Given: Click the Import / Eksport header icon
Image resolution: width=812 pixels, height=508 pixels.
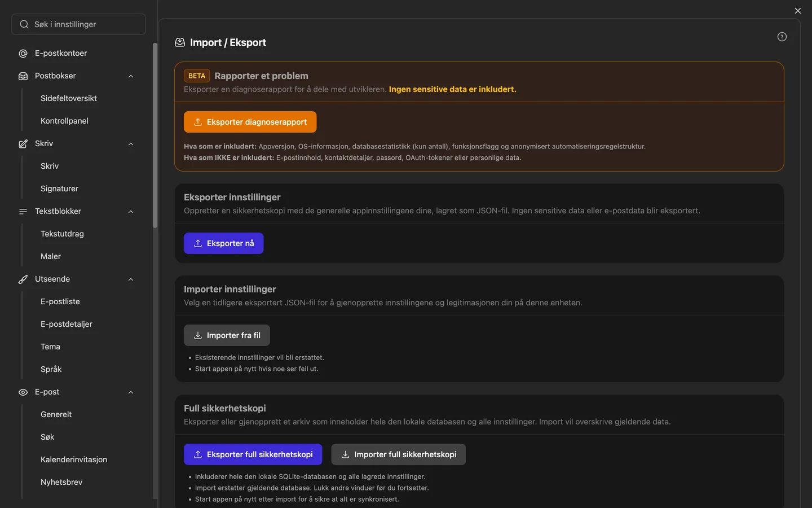Looking at the screenshot, I should (180, 42).
